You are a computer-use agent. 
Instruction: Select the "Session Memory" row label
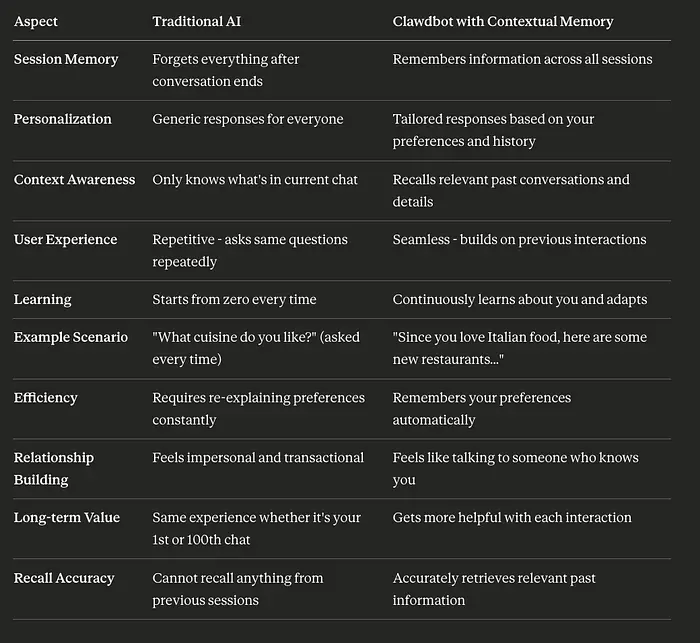click(x=66, y=59)
